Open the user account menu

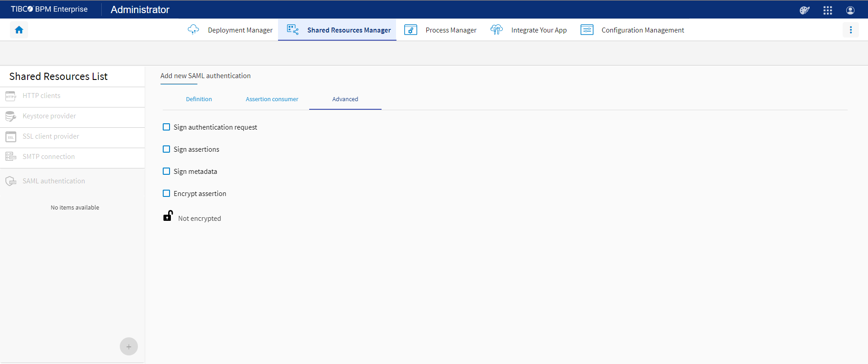click(x=850, y=10)
